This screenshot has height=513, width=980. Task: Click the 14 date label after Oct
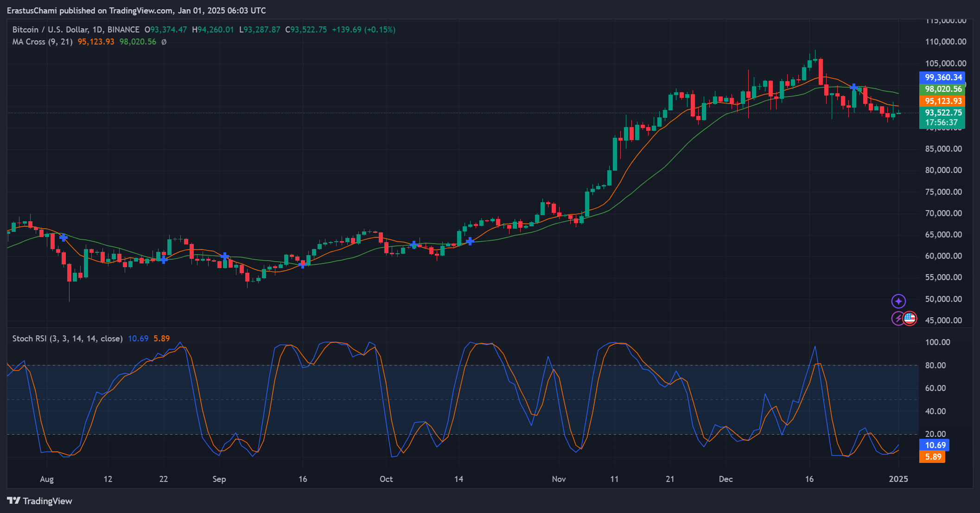458,479
